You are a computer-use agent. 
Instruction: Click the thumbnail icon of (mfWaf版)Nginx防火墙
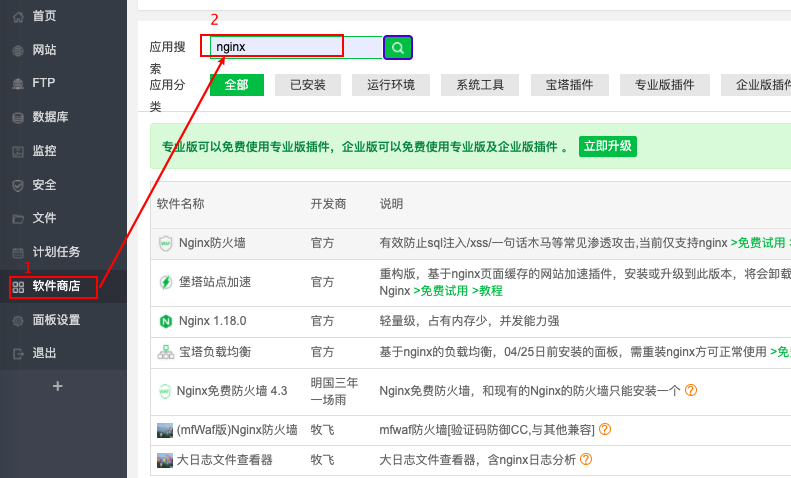point(165,430)
